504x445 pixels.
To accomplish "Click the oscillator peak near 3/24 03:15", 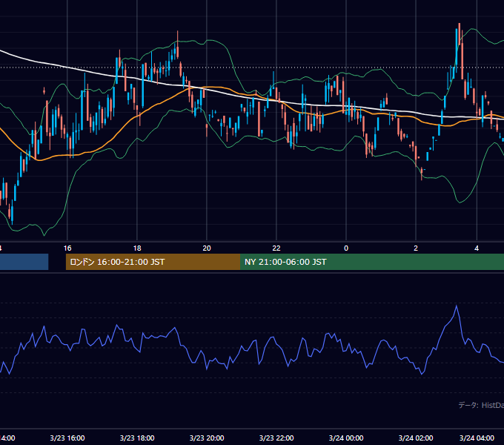I will (456, 306).
